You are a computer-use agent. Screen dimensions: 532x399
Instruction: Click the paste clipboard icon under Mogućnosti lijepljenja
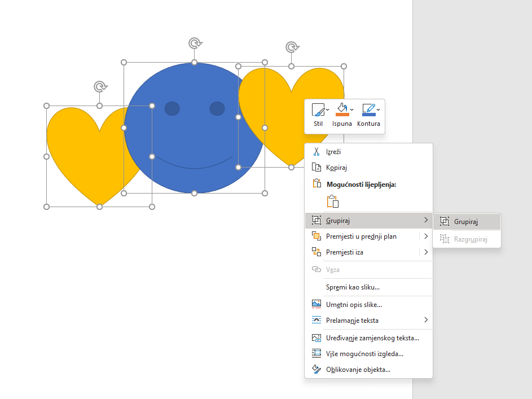pos(332,201)
